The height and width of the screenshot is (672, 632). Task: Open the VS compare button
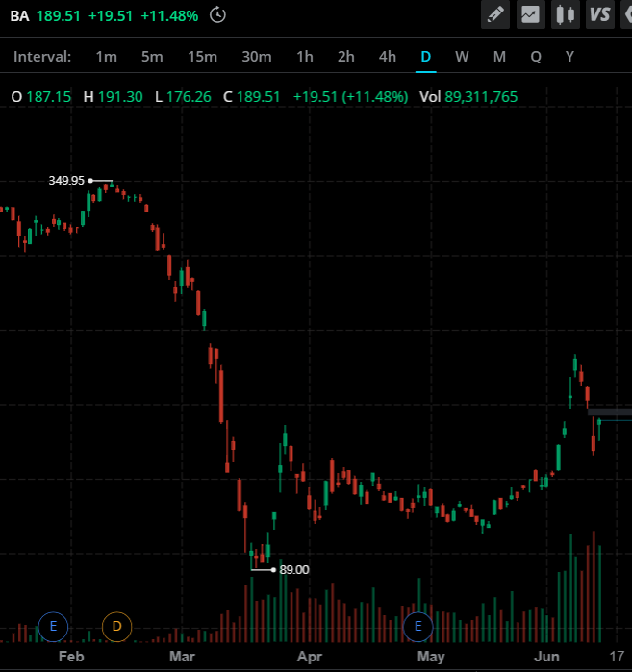(600, 15)
